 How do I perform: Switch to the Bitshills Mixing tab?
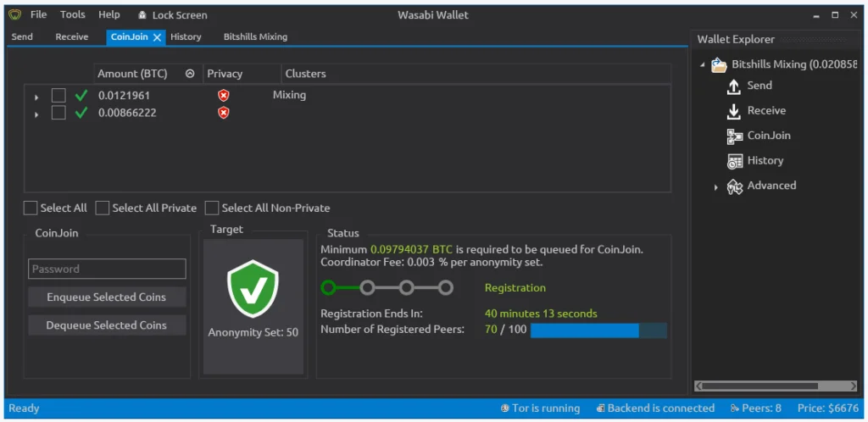point(255,37)
